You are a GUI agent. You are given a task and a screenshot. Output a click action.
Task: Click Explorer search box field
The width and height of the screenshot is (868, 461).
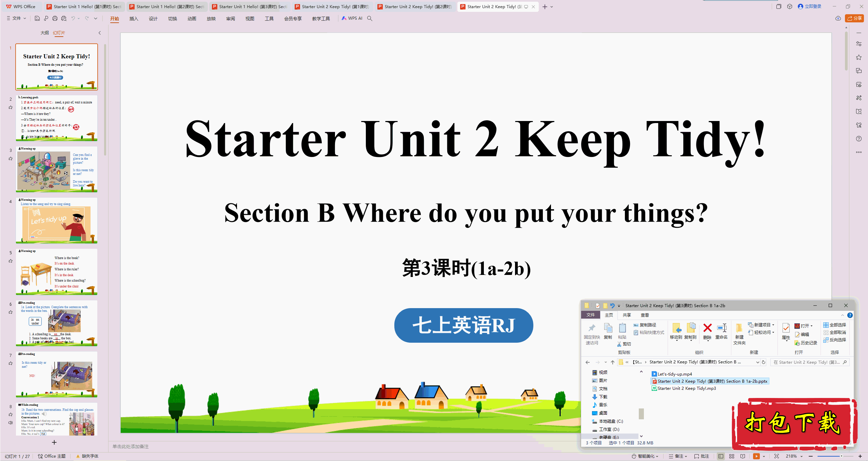click(810, 362)
